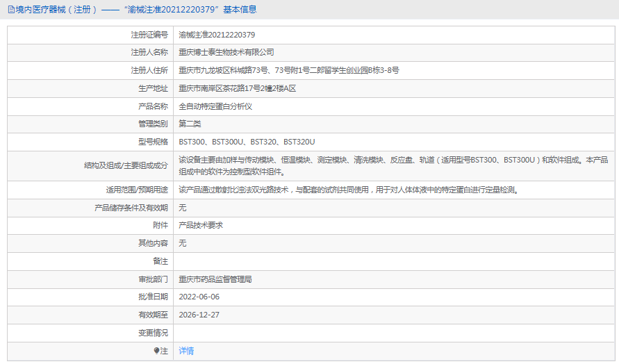Click the document icon beside the page title
619x364 pixels.
click(11, 10)
